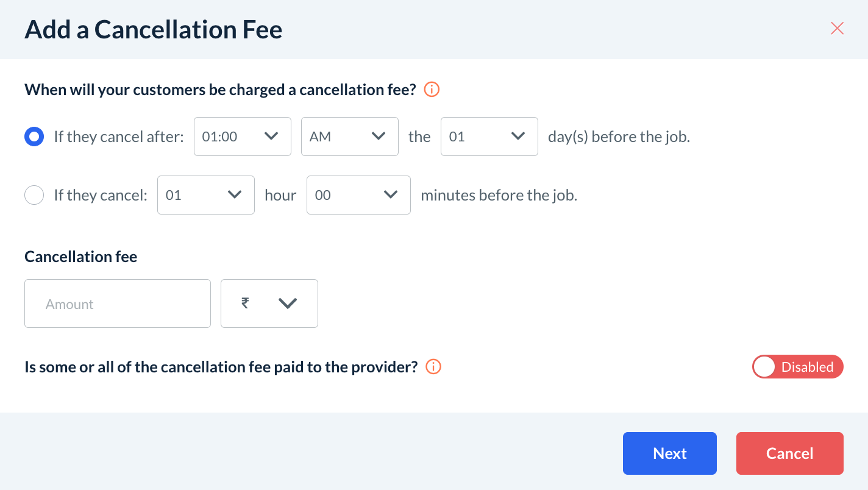
Task: Expand the hour count dropdown
Action: coord(205,195)
